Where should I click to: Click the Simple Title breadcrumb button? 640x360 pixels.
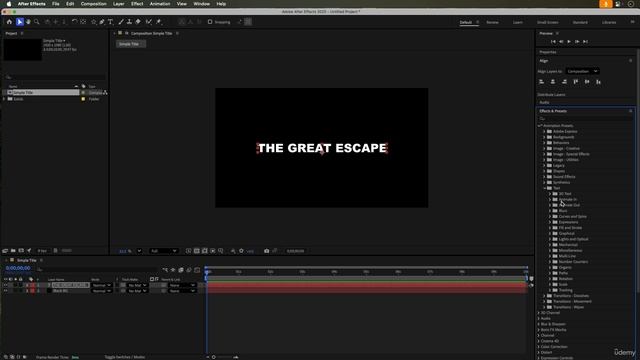point(131,44)
